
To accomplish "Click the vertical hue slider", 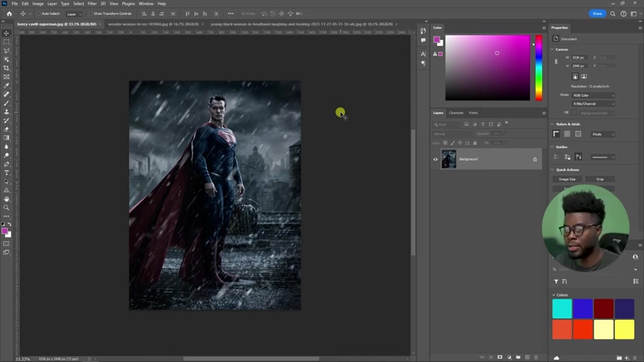I will (538, 68).
